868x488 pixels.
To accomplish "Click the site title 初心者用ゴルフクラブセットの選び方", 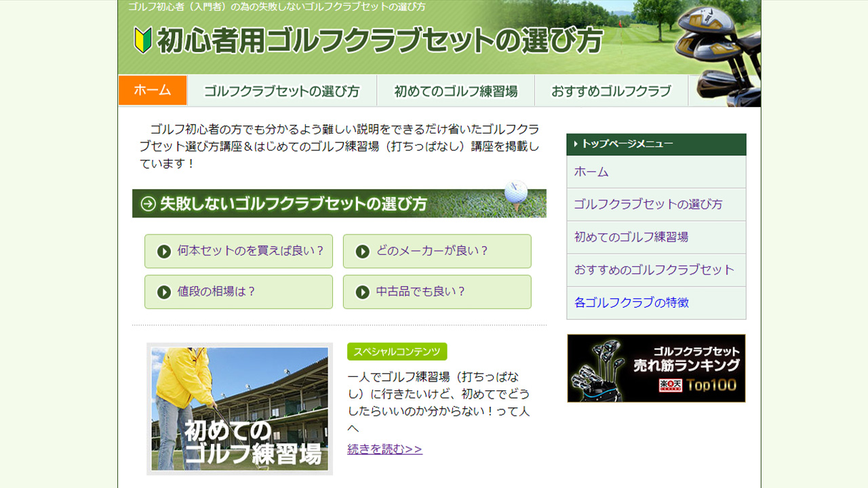I will pyautogui.click(x=380, y=41).
